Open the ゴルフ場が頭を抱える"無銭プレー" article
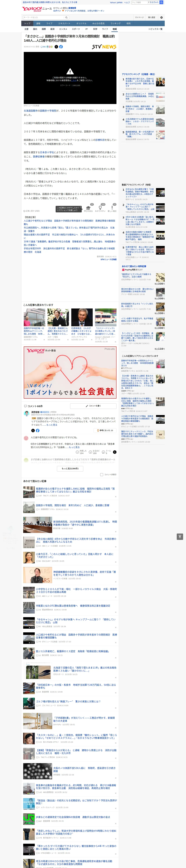The width and height of the screenshot is (186, 868). coord(68,701)
